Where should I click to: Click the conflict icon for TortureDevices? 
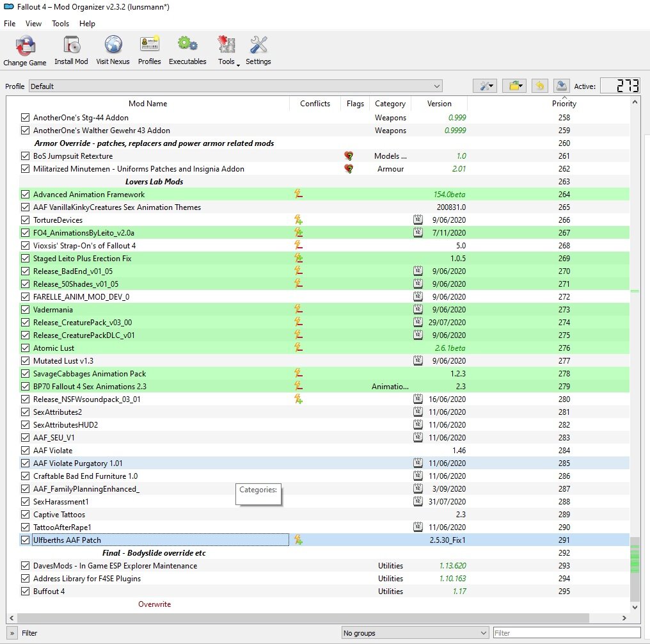click(298, 220)
